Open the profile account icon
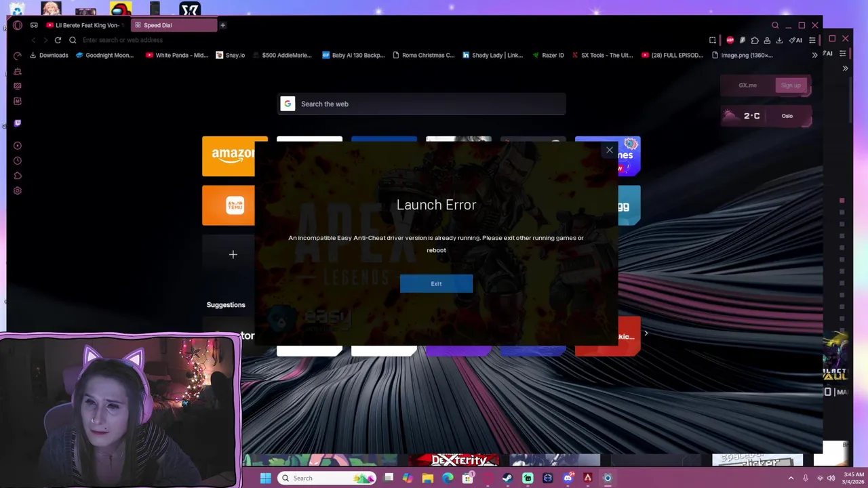The width and height of the screenshot is (868, 488). 767,40
